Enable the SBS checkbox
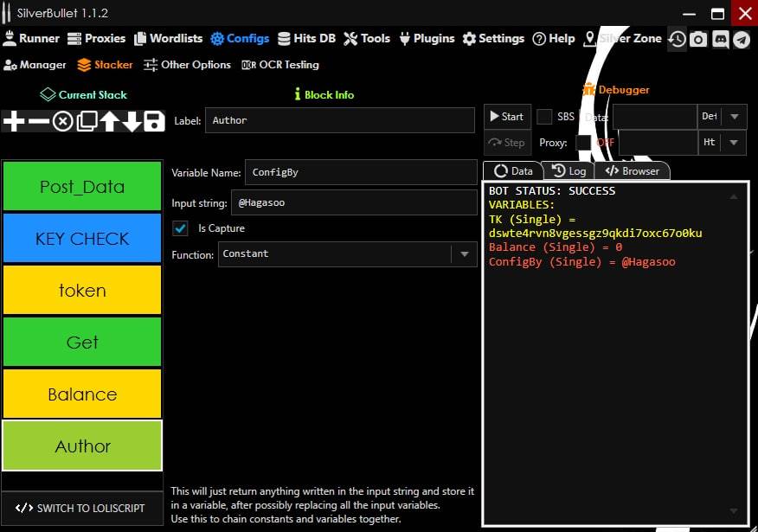 pyautogui.click(x=544, y=117)
